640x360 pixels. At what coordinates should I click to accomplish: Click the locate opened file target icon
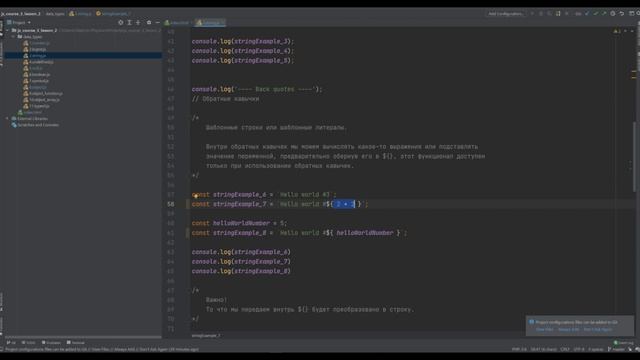pos(120,22)
